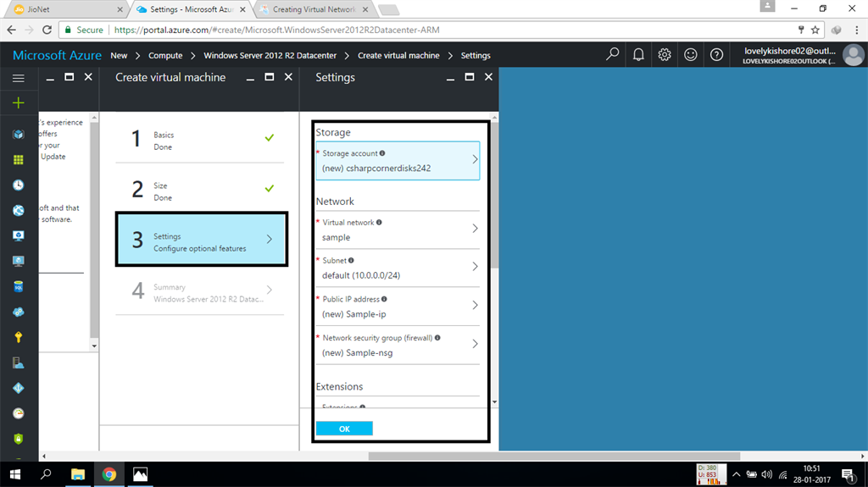
Task: Click Windows Server 2012 R2 Datacenter breadcrumb
Action: [270, 55]
